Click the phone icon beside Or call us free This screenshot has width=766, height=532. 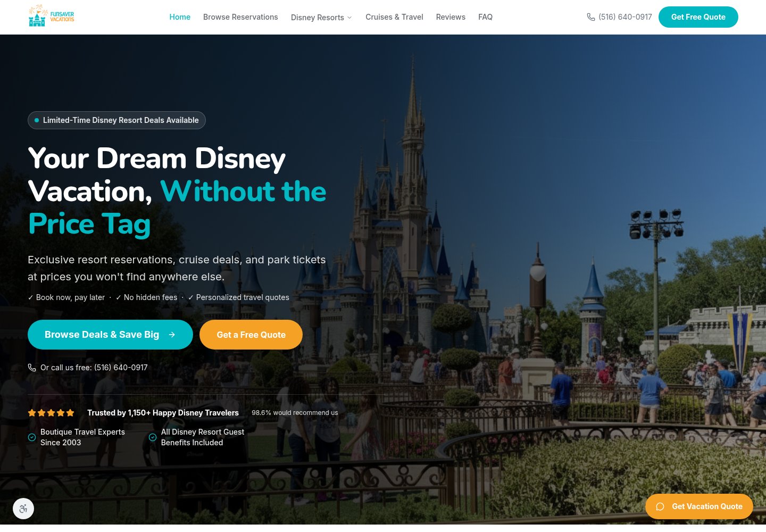click(32, 368)
